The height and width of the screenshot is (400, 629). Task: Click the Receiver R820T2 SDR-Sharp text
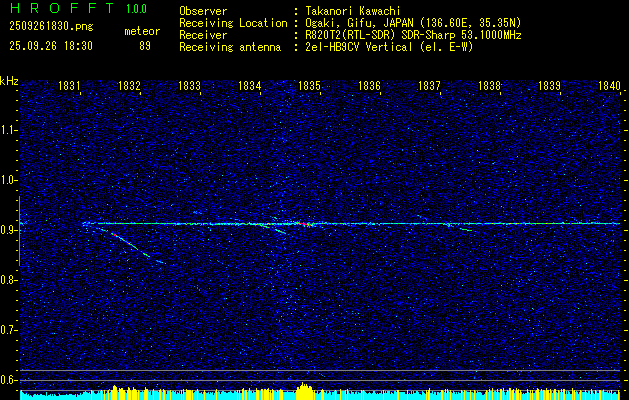click(x=413, y=35)
